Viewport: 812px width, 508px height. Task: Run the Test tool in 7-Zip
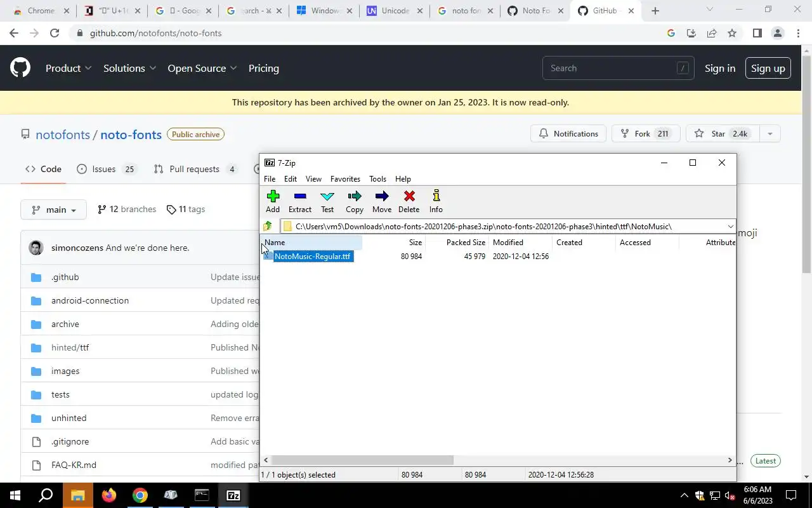327,201
